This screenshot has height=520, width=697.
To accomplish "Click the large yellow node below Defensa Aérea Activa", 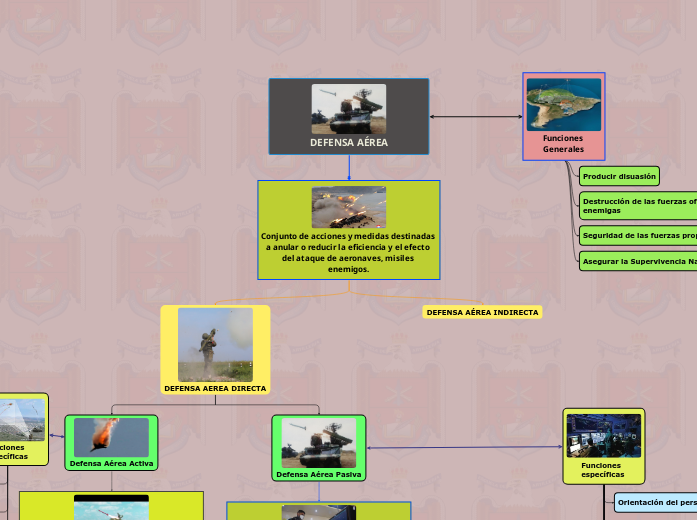I will [111, 505].
